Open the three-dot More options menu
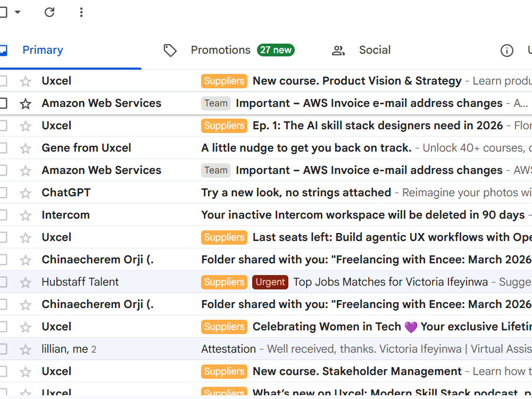 81,13
